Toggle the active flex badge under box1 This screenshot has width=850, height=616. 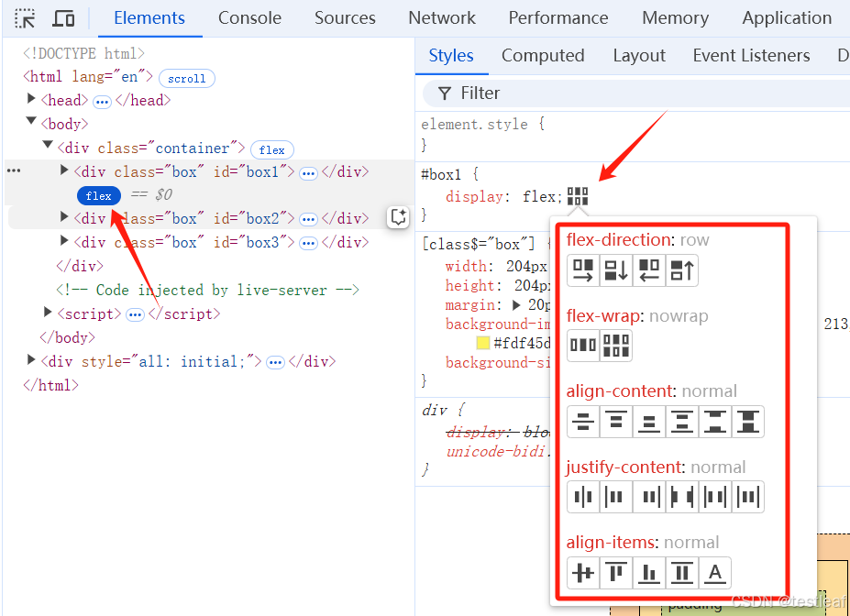click(99, 195)
